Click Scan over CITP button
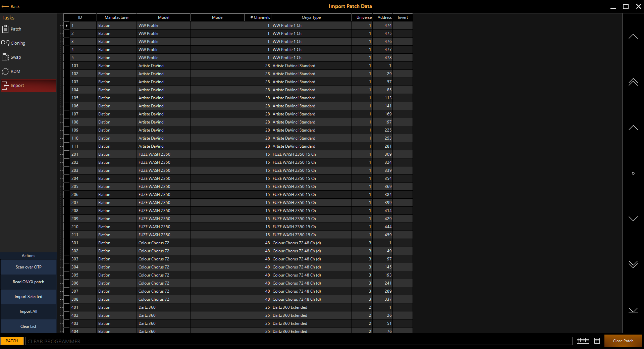The width and height of the screenshot is (644, 349). pos(29,267)
